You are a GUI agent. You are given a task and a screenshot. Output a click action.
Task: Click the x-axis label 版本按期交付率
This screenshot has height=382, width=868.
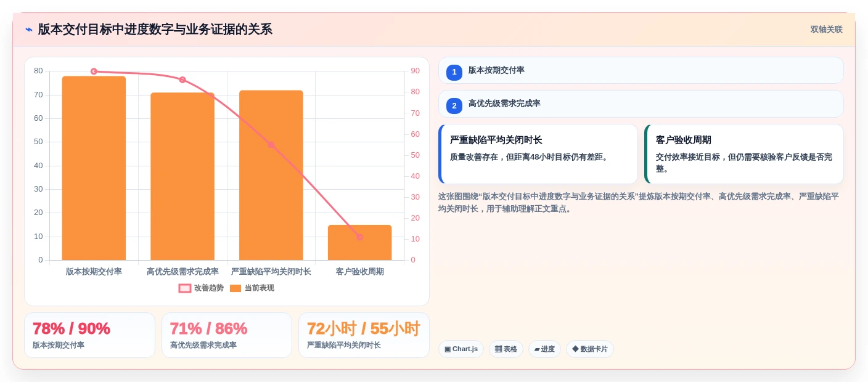coord(94,272)
